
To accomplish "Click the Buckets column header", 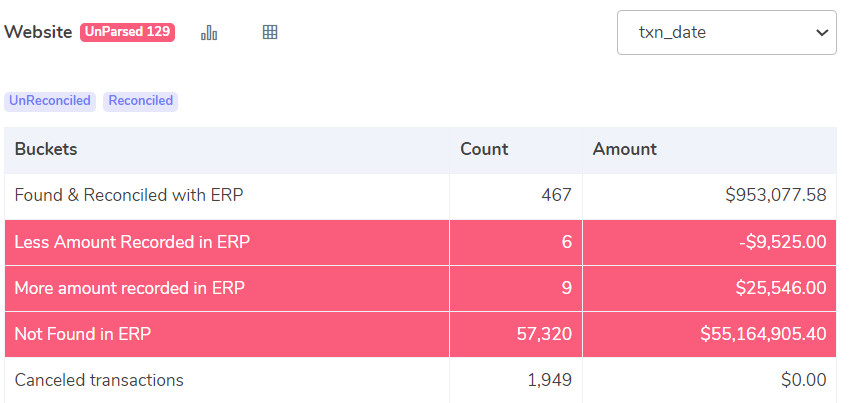I will (x=46, y=150).
